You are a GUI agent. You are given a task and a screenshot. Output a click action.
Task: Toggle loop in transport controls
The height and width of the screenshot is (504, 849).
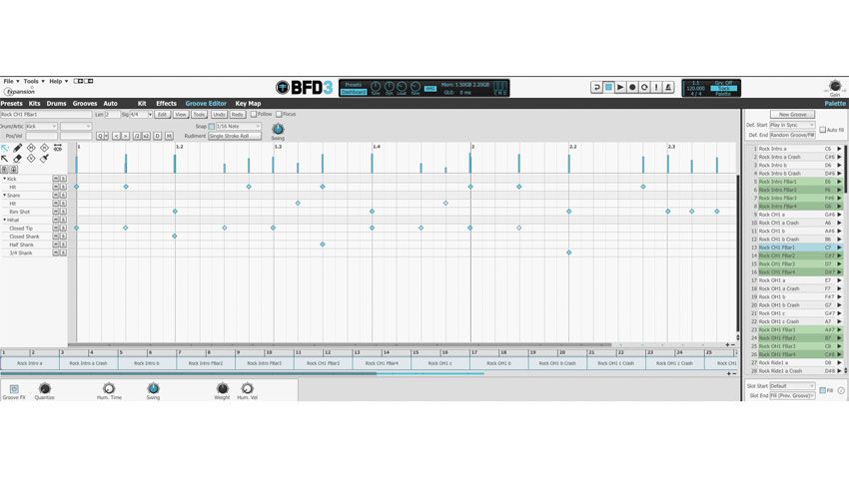[596, 87]
